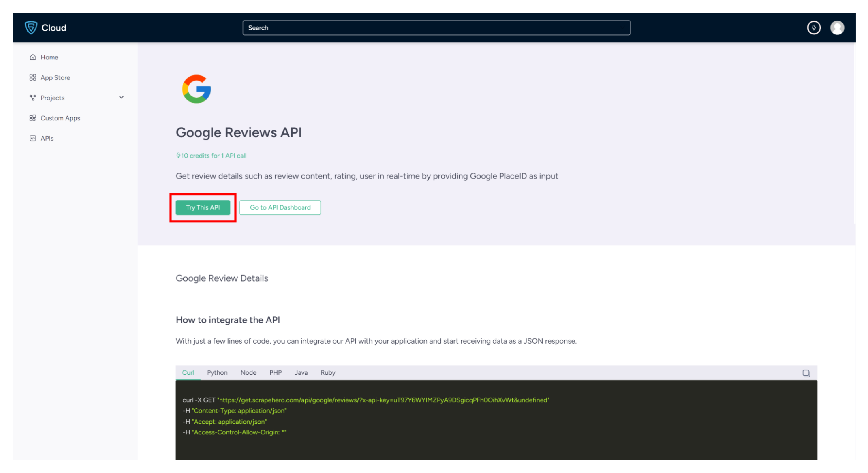Click the user profile avatar icon

837,28
